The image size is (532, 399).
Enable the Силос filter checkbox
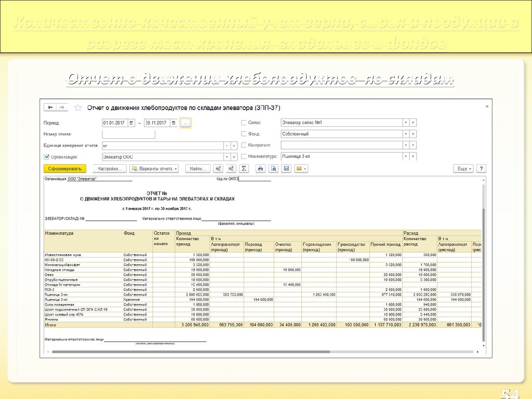point(244,123)
